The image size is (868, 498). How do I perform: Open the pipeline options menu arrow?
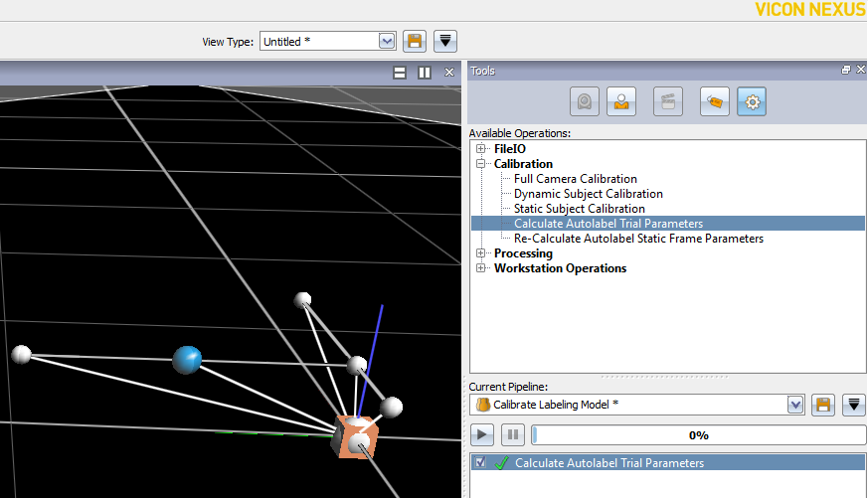point(854,405)
